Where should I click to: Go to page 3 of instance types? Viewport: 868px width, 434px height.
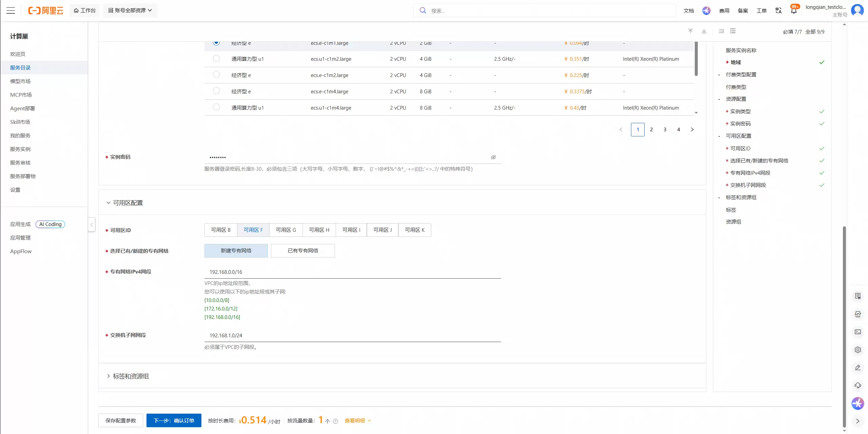pos(665,130)
